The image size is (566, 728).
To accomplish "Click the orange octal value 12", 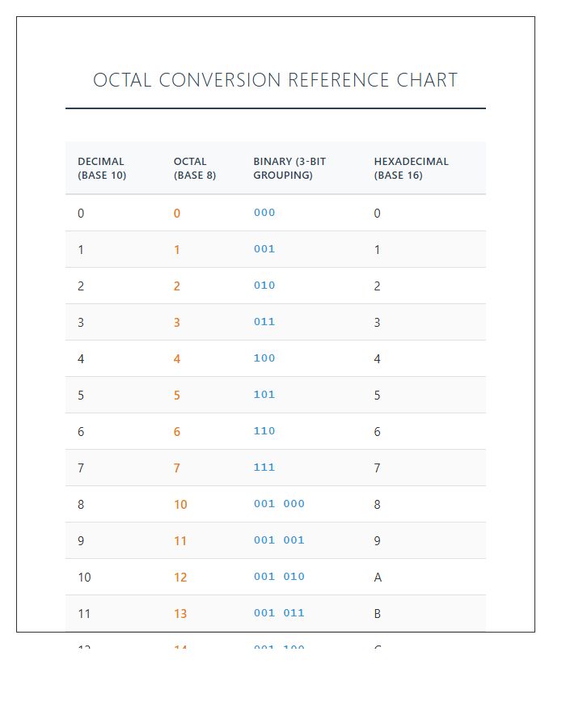I will [x=180, y=578].
